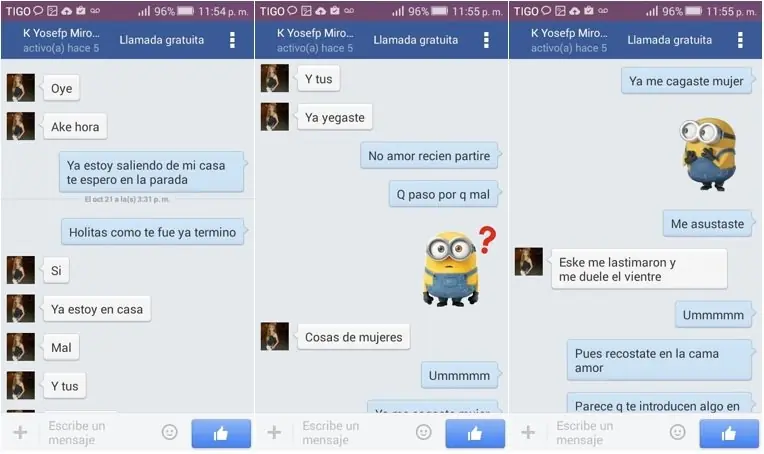Image resolution: width=764 pixels, height=454 pixels.
Task: Open K Yosefp Miro contact header in right screen
Action: coord(569,40)
